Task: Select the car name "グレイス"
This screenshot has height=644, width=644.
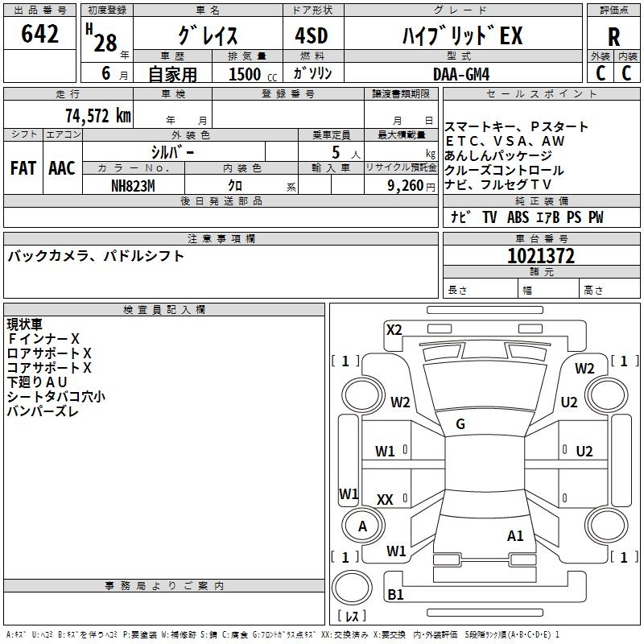Action: click(x=208, y=36)
